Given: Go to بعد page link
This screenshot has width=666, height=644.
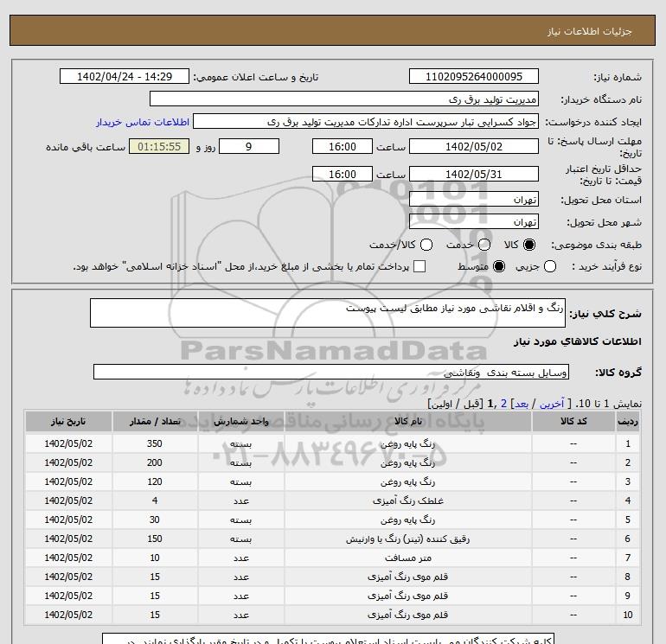Looking at the screenshot, I should pyautogui.click(x=522, y=404).
